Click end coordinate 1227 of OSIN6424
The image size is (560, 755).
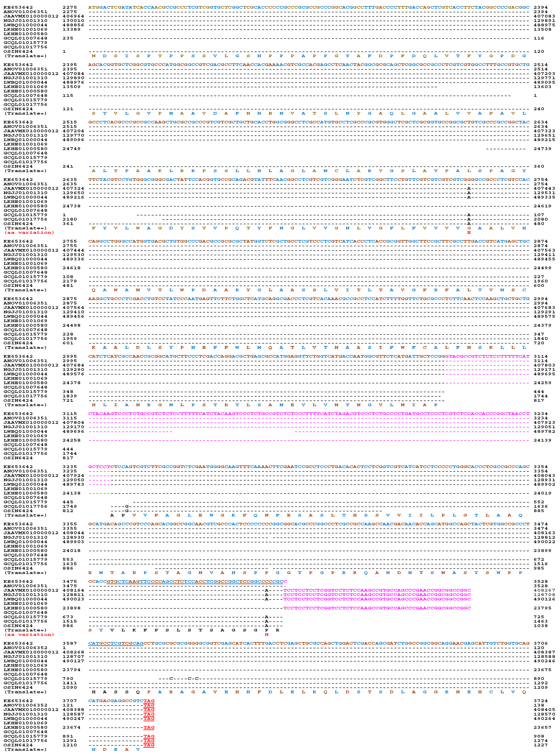tap(541, 745)
